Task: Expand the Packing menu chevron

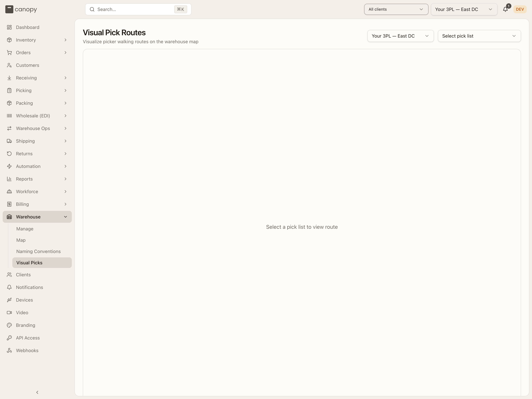Action: (65, 103)
